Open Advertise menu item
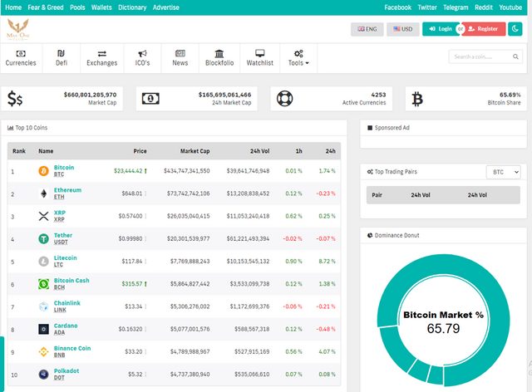532x392 pixels. click(166, 7)
